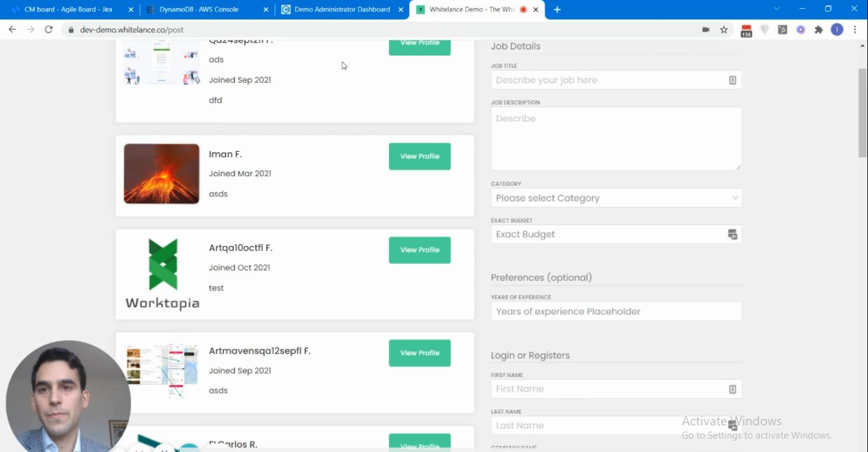Screen dimensions: 868x452
Task: Switch to Demo Administrator Dashboard tab
Action: pyautogui.click(x=342, y=10)
